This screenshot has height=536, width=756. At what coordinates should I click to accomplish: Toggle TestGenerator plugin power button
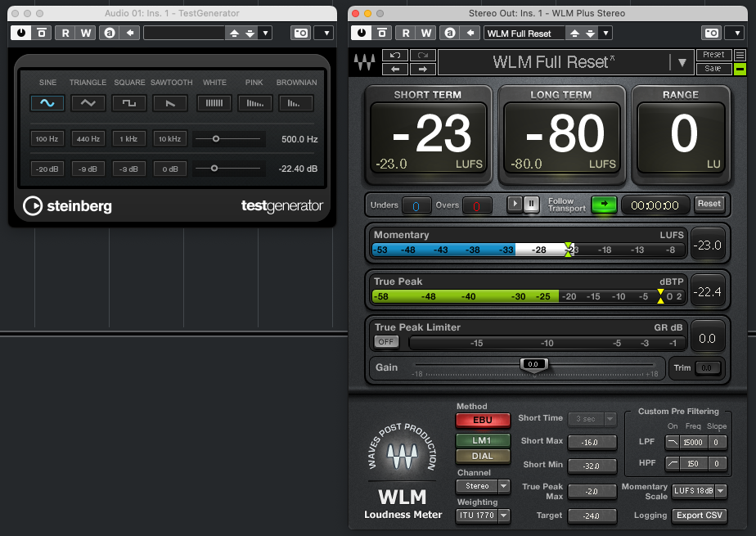tap(21, 33)
